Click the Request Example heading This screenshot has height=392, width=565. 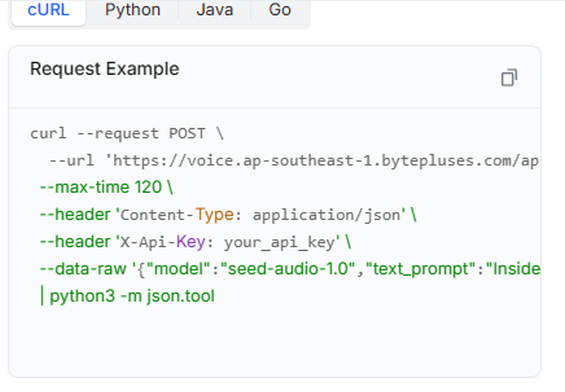105,69
